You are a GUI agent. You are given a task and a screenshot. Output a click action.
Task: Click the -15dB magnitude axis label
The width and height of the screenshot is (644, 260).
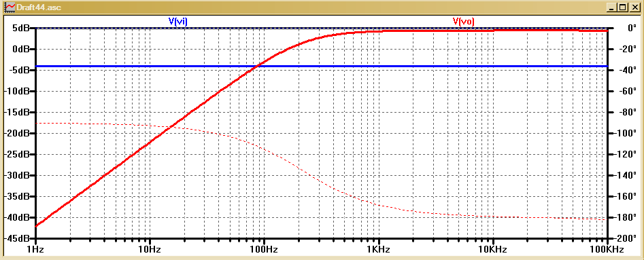pos(17,113)
